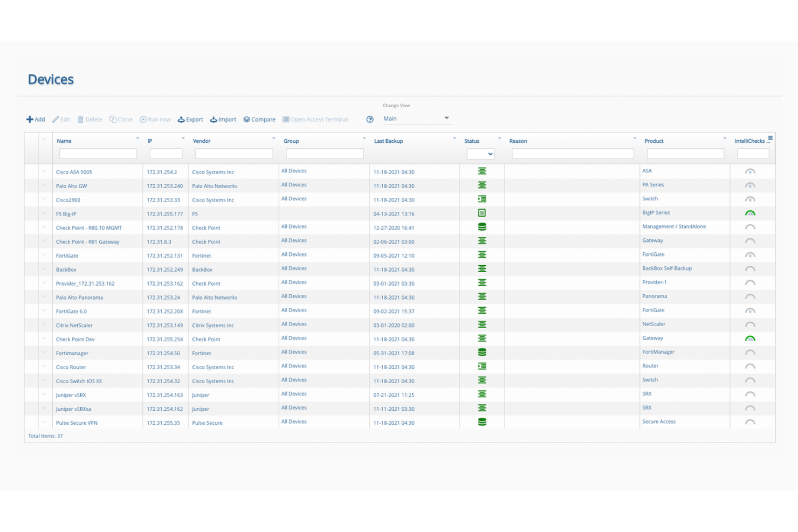Open the Juniper vSRX device link

71,395
